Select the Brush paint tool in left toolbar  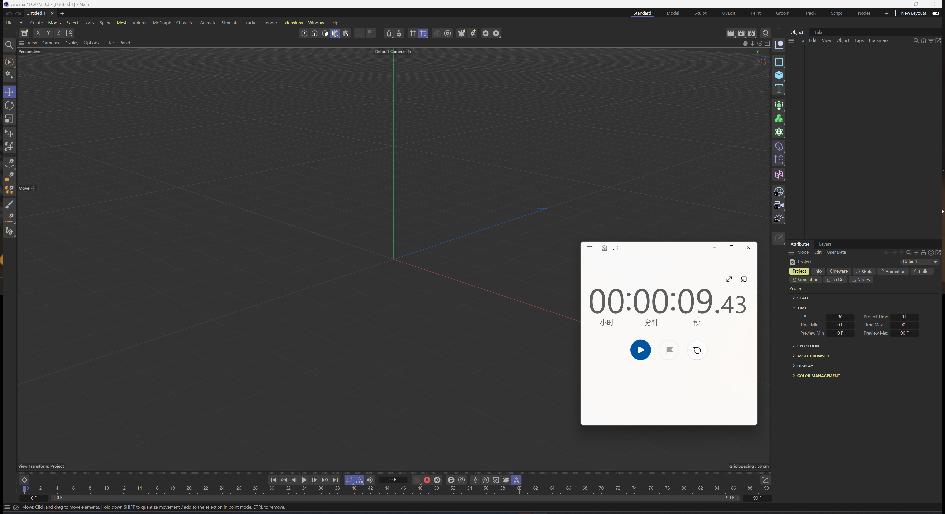click(x=9, y=204)
